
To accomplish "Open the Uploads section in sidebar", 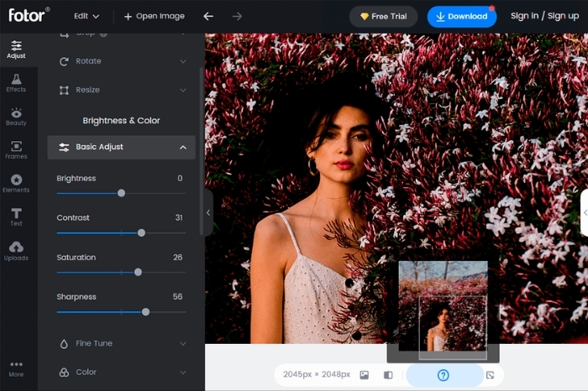I will [16, 251].
